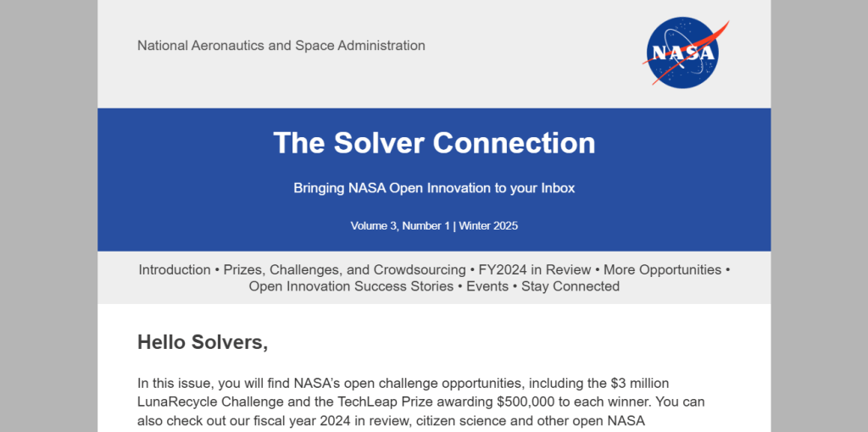
Task: Select the More Opportunities link
Action: (x=662, y=270)
